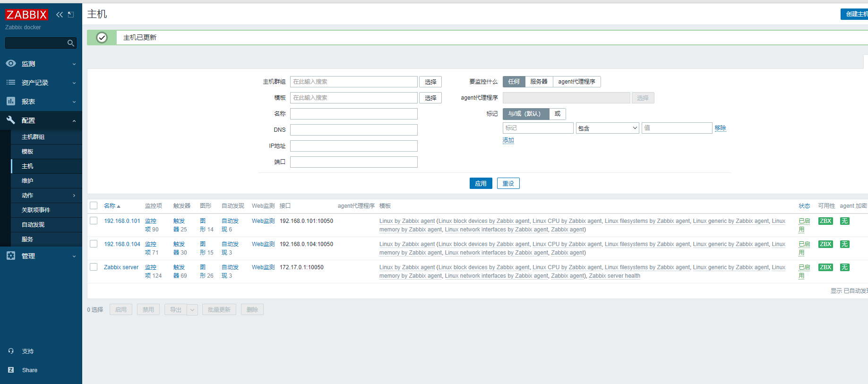Screen dimensions: 868x384
Task: Open the 包含 tag operator dropdown
Action: [608, 128]
